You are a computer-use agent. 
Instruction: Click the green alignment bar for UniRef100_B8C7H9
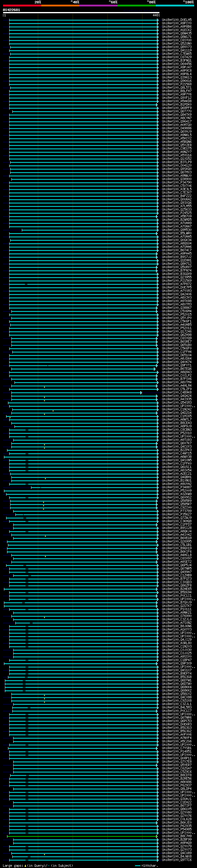point(82,836)
